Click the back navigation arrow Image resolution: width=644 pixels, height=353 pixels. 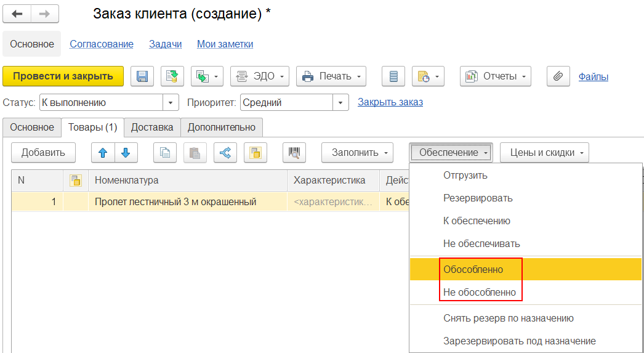click(17, 14)
